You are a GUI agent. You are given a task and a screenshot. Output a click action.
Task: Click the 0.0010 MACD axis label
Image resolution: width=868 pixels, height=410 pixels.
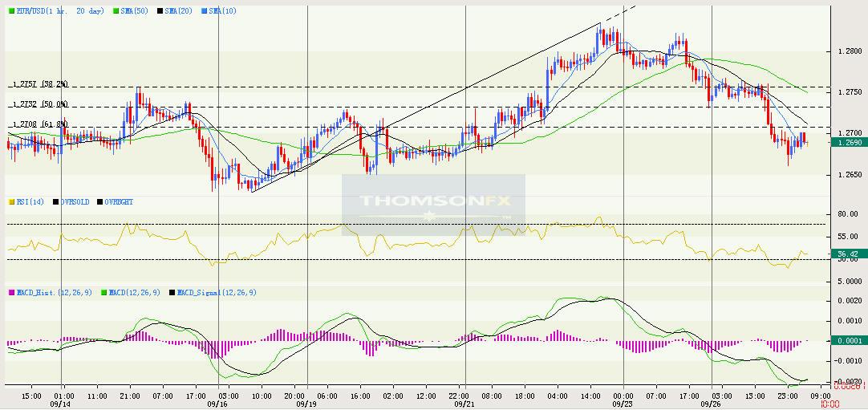click(x=850, y=321)
